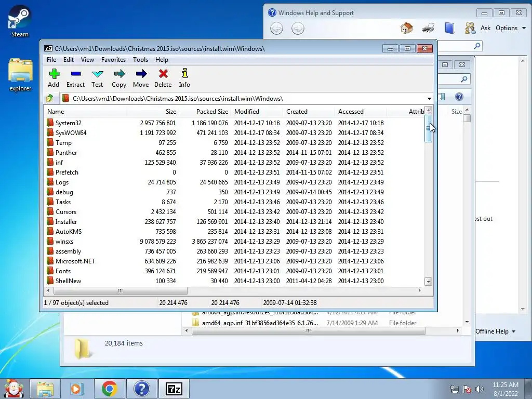The image size is (532, 399).
Task: Select the SysWOW64 folder row
Action: pyautogui.click(x=234, y=132)
